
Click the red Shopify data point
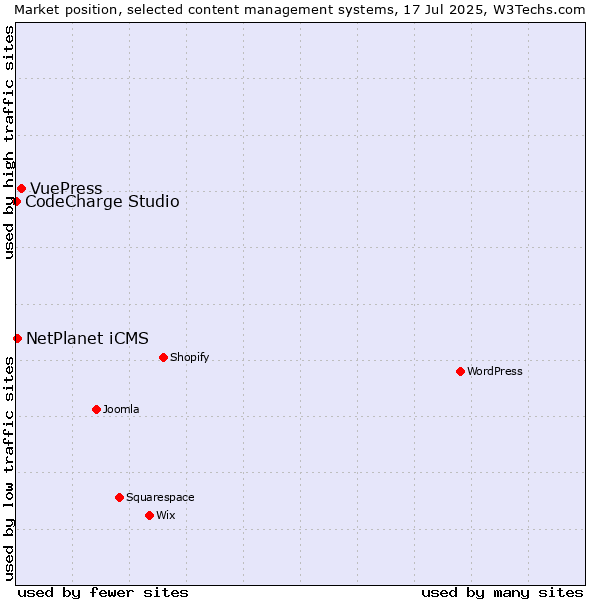(163, 357)
